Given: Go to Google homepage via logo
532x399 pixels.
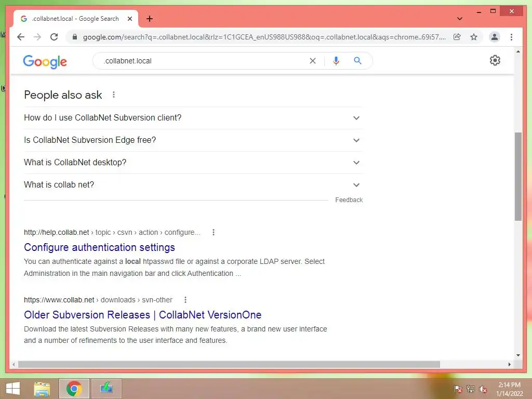Looking at the screenshot, I should pyautogui.click(x=45, y=61).
